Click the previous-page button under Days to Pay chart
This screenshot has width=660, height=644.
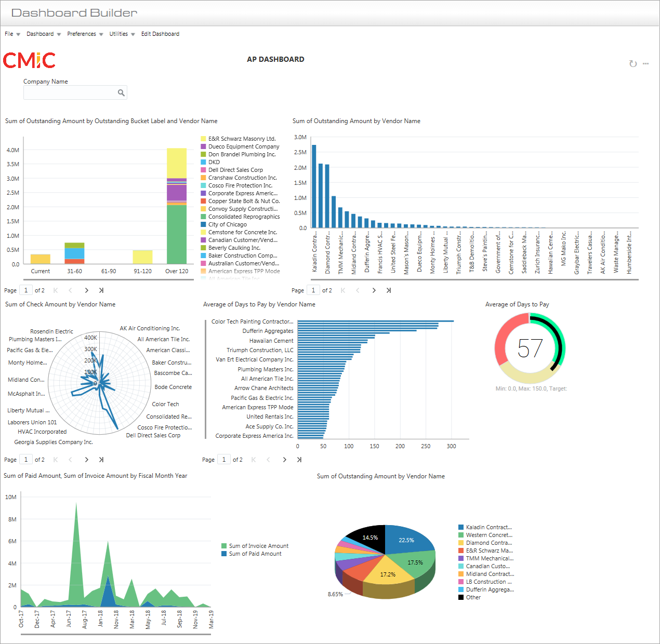(268, 460)
